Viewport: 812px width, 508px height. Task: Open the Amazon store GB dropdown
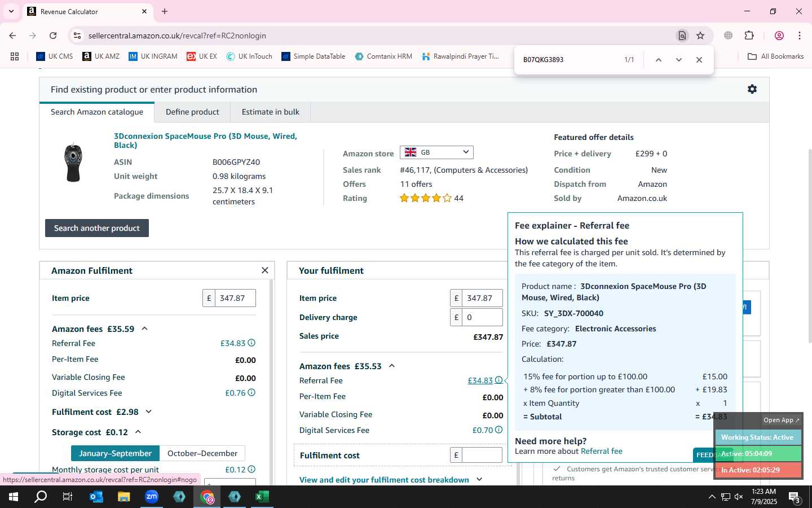(436, 152)
